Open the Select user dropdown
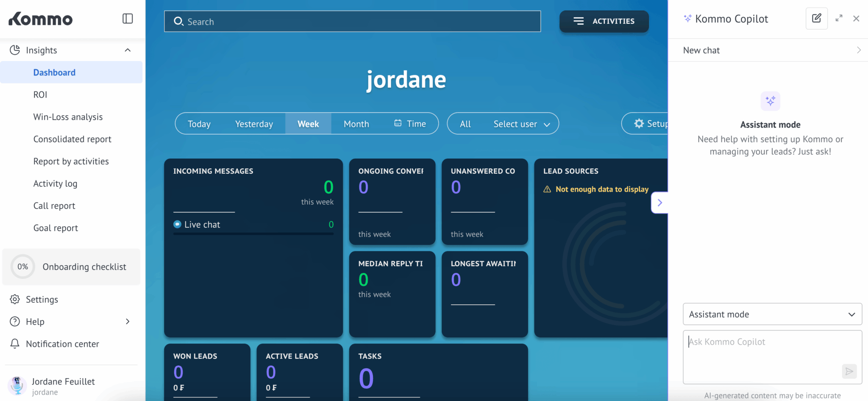 pos(521,124)
